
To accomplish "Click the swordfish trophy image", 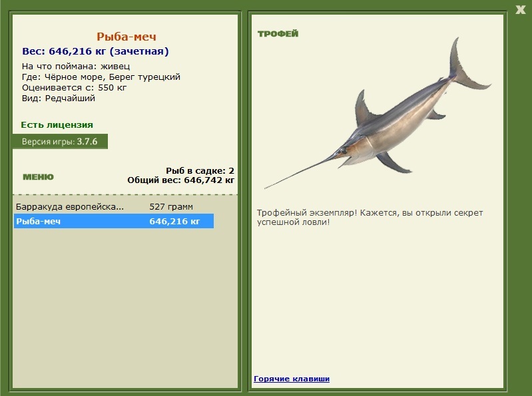I will (378, 113).
